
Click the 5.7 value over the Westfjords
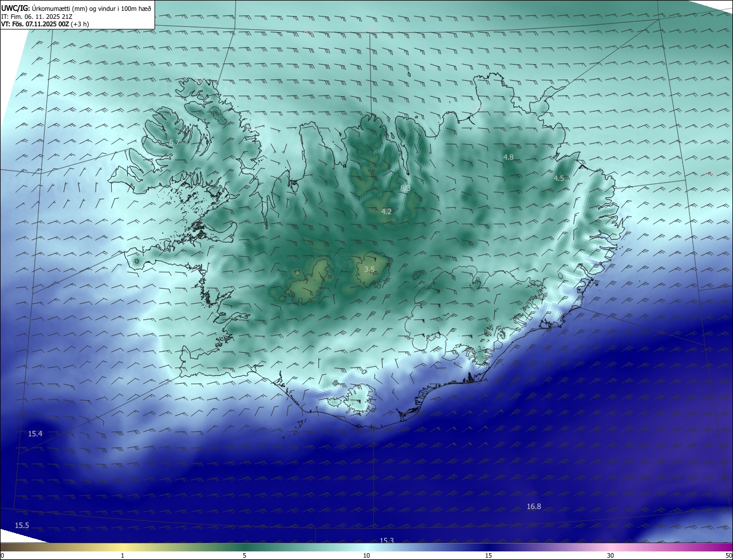point(175,142)
